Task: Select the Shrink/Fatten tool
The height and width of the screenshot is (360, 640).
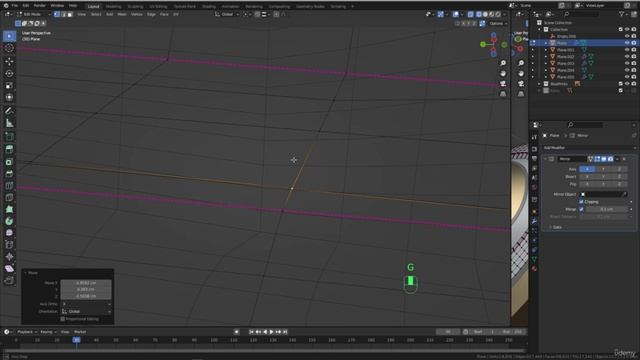Action: tap(9, 257)
